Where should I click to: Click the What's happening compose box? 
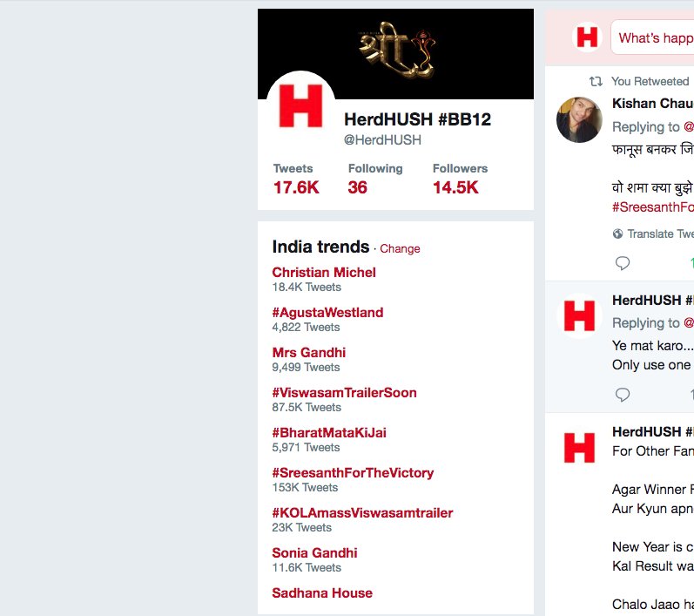(x=652, y=37)
